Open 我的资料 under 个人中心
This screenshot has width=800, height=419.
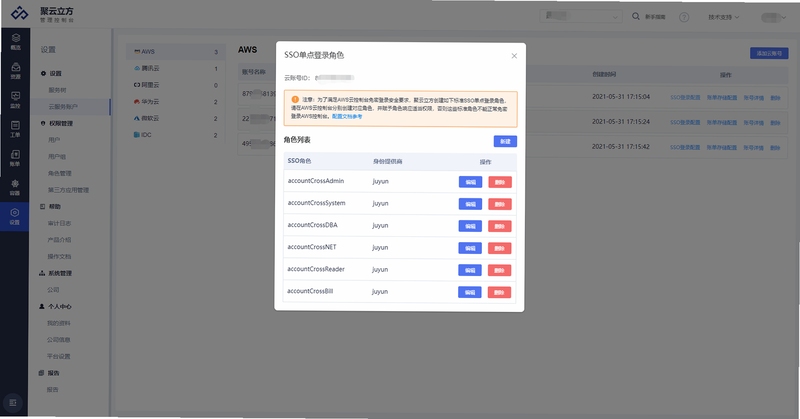[59, 323]
